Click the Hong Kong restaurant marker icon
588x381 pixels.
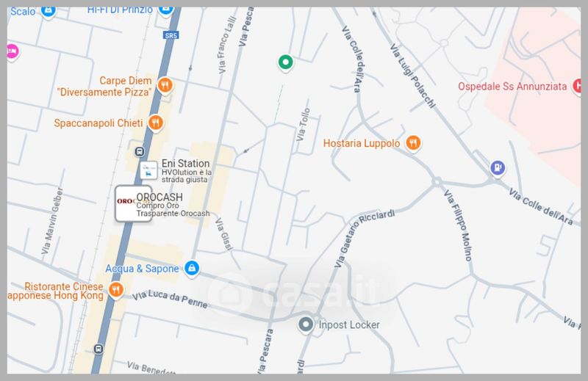116,290
